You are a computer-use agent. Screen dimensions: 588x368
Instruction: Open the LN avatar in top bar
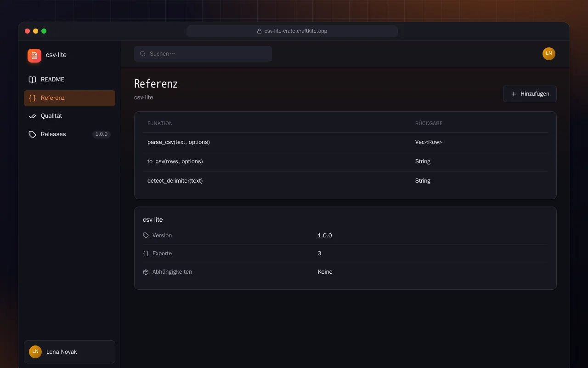549,54
